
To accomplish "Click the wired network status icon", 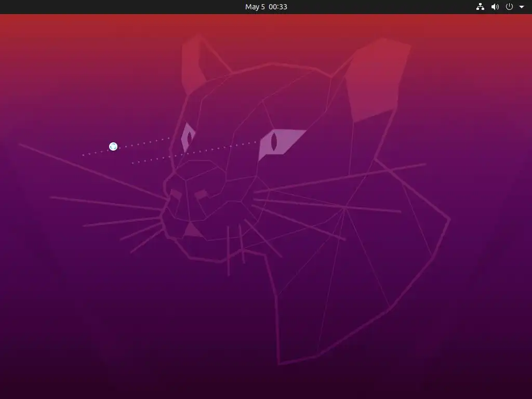I will coord(480,7).
